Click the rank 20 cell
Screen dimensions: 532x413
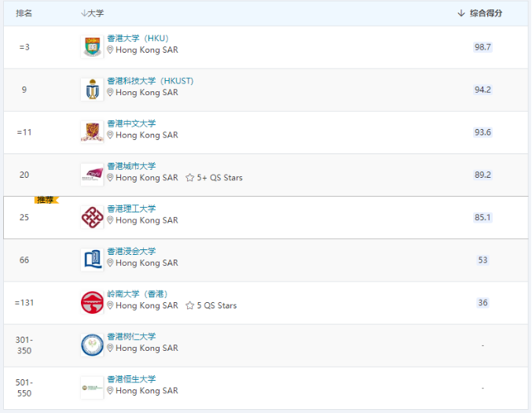point(24,175)
